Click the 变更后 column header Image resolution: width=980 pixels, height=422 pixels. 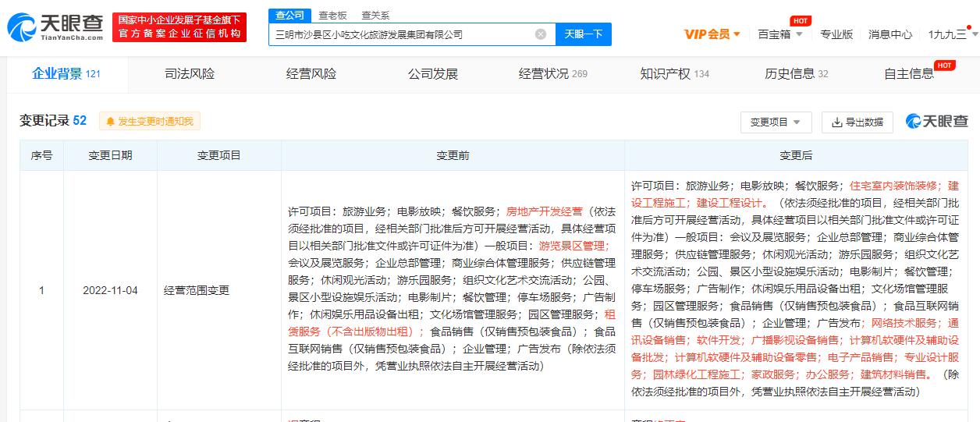(x=796, y=155)
